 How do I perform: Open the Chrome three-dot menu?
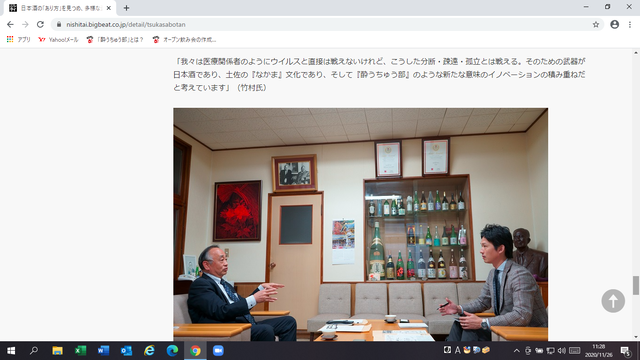[630, 24]
